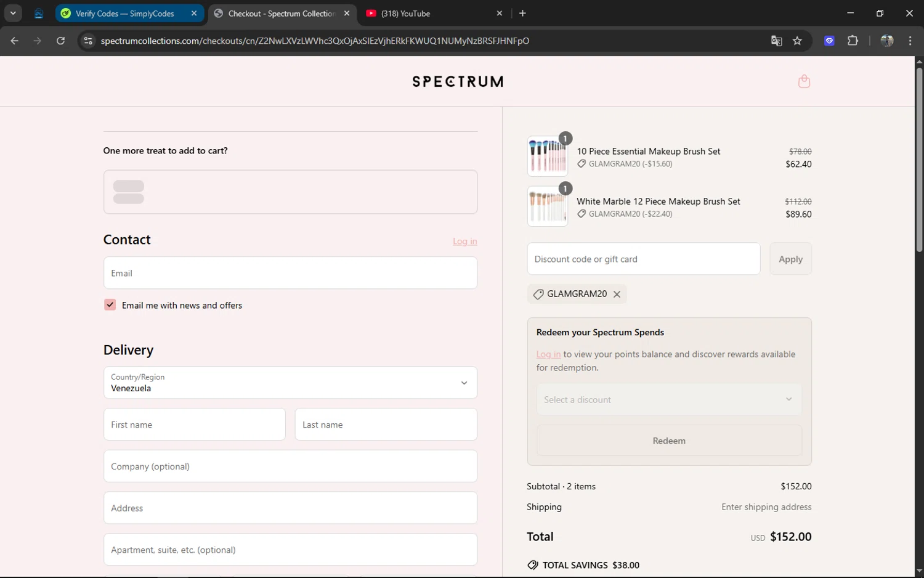Focus the Last name field

pyautogui.click(x=386, y=425)
